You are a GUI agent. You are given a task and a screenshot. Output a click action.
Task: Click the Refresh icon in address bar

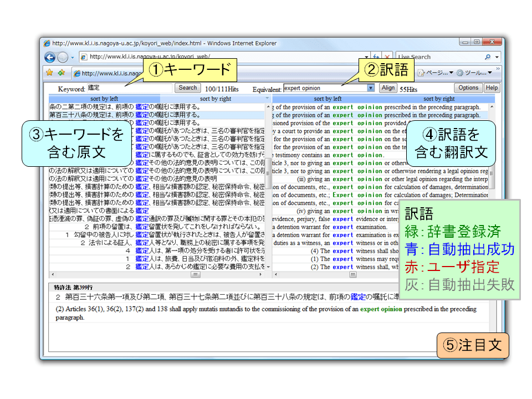point(376,57)
